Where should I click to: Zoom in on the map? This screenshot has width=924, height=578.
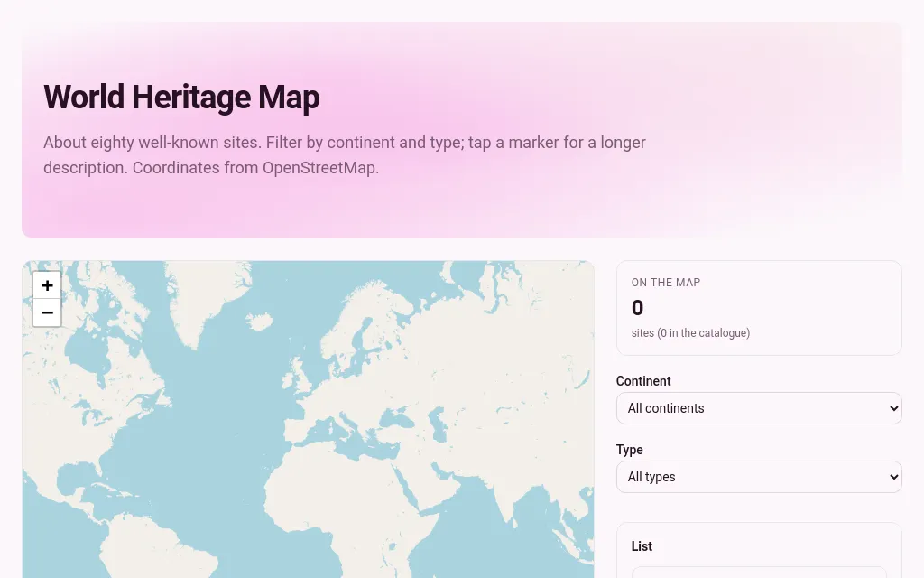click(x=47, y=285)
